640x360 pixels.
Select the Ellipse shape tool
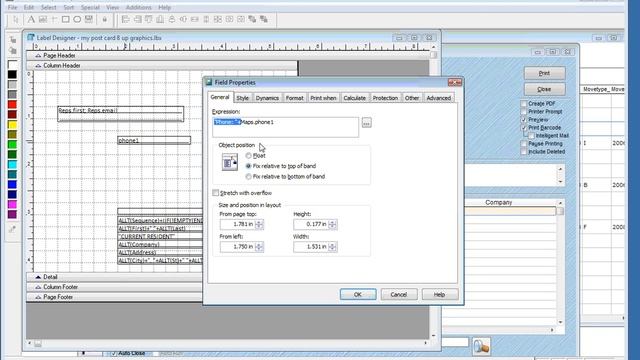[x=77, y=19]
